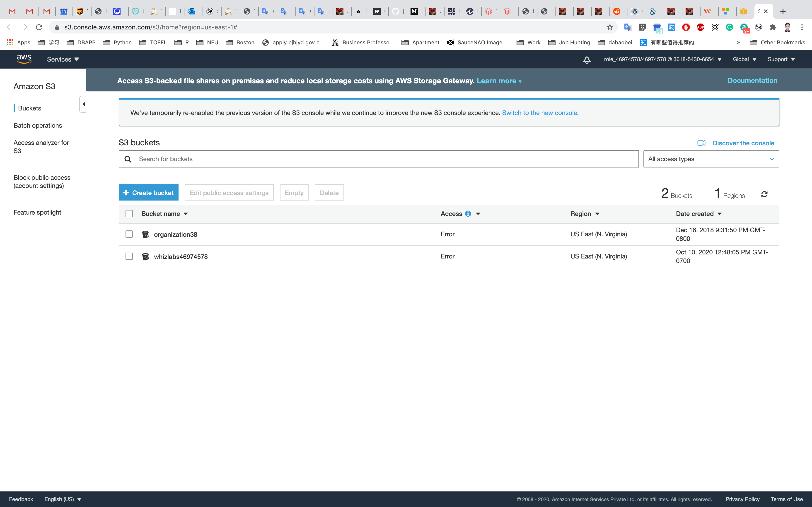Viewport: 812px width, 507px height.
Task: Click the Search for buckets field
Action: (x=382, y=159)
